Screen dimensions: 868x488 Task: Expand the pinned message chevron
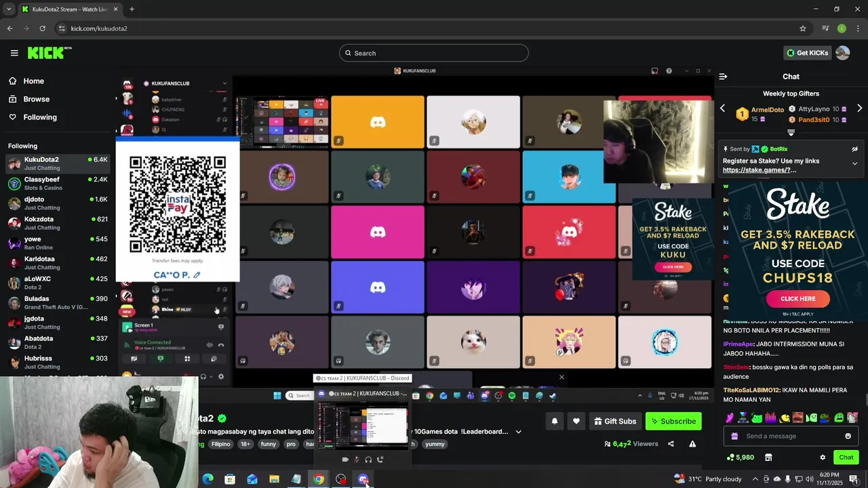854,163
